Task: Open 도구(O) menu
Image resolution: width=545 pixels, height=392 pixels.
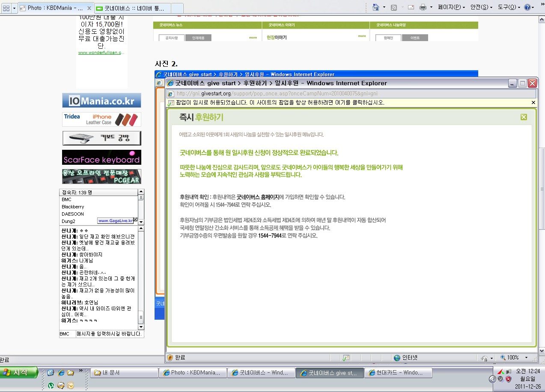Action: click(x=509, y=7)
